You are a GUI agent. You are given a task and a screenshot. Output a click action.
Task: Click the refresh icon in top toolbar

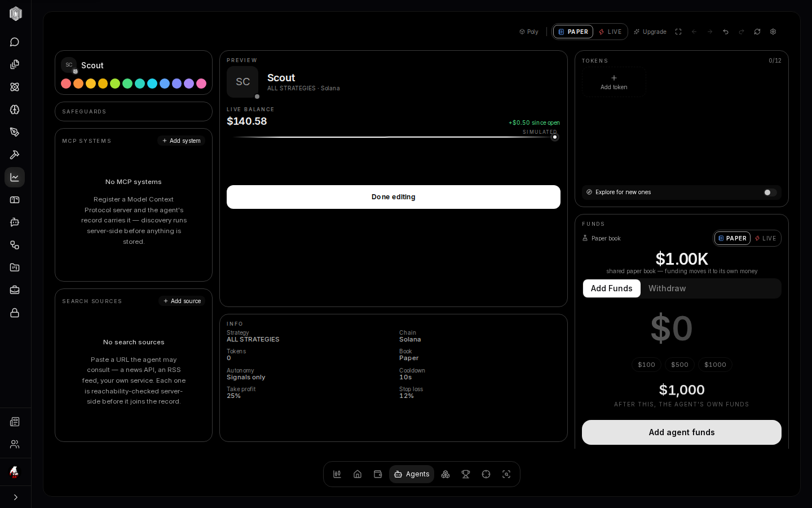point(757,32)
